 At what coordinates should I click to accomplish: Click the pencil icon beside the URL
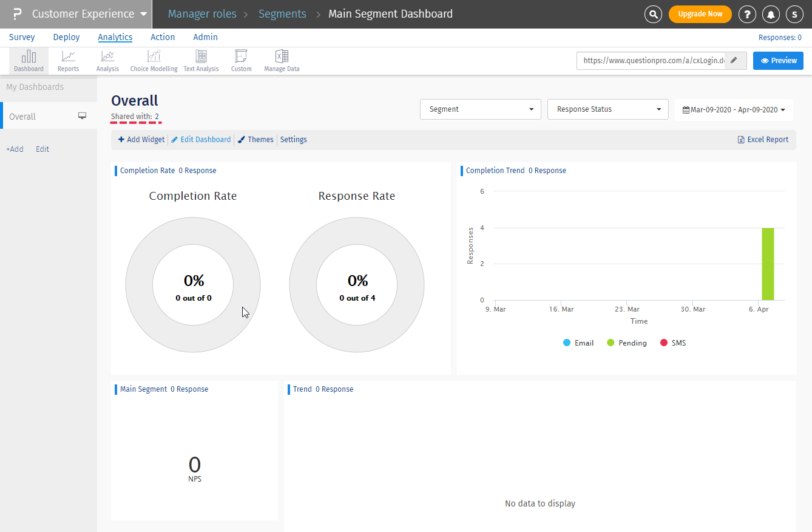pos(734,61)
